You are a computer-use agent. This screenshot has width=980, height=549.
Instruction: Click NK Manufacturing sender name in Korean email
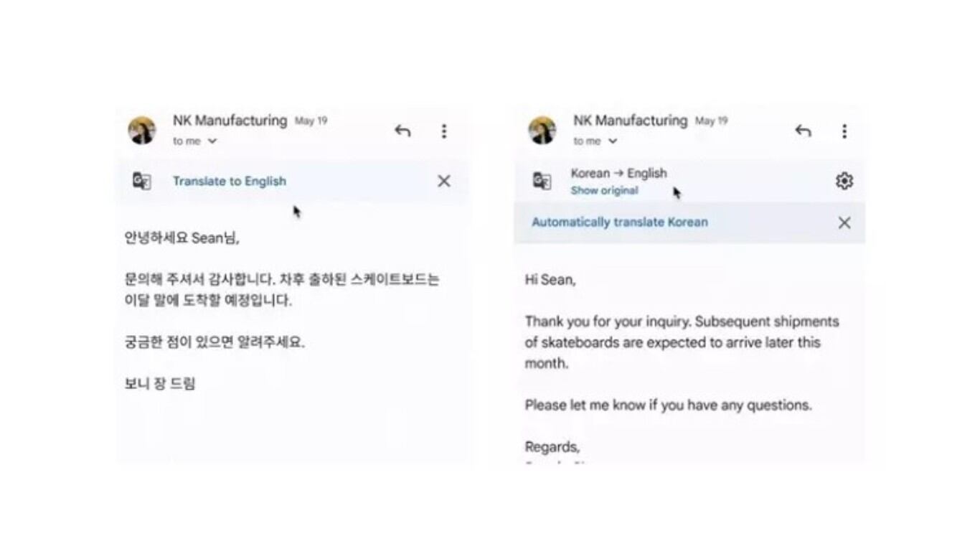[x=230, y=121]
